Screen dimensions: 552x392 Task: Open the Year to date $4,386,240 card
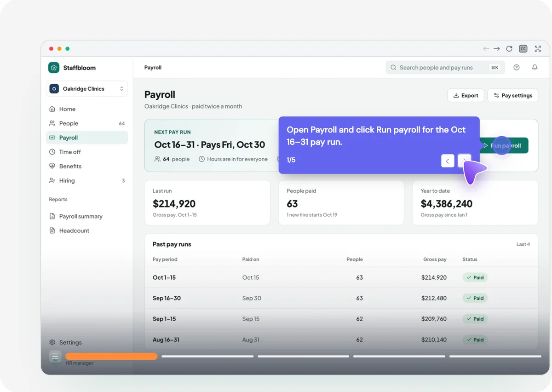(x=475, y=203)
